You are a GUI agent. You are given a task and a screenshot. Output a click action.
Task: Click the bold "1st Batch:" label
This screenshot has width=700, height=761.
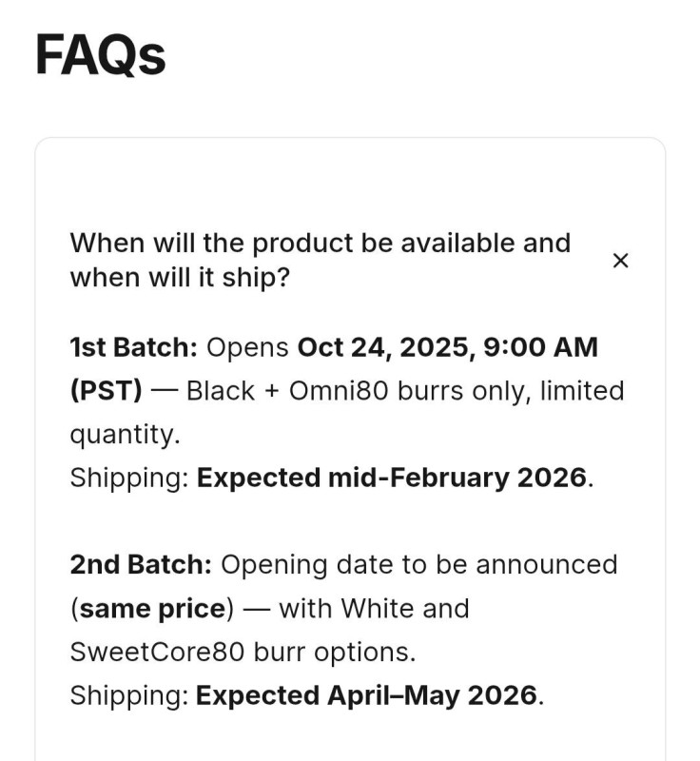pyautogui.click(x=133, y=347)
